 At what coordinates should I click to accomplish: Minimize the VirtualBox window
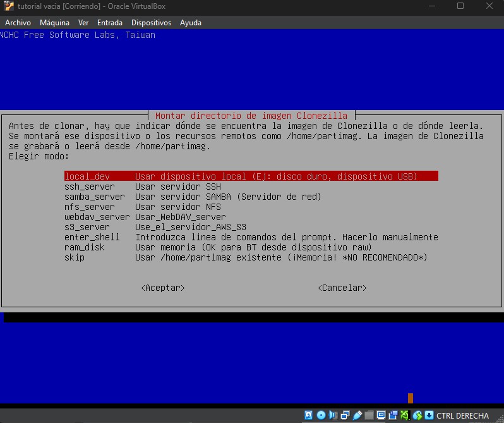(431, 6)
